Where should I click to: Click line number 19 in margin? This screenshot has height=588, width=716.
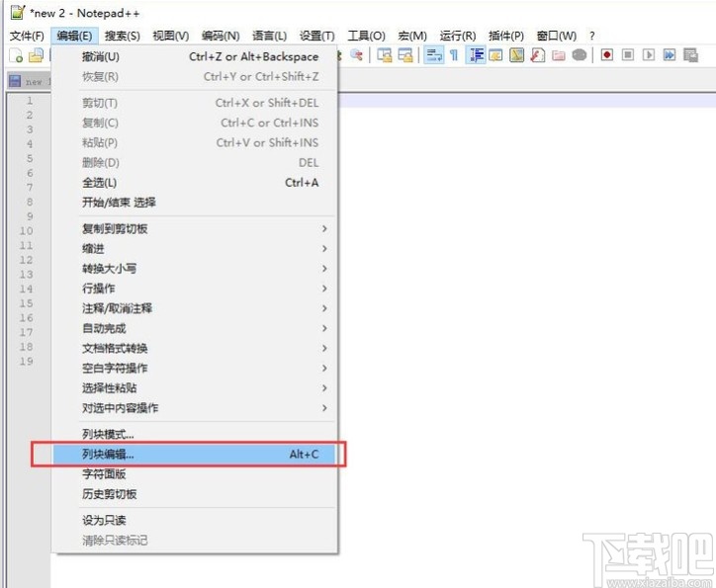click(x=26, y=362)
